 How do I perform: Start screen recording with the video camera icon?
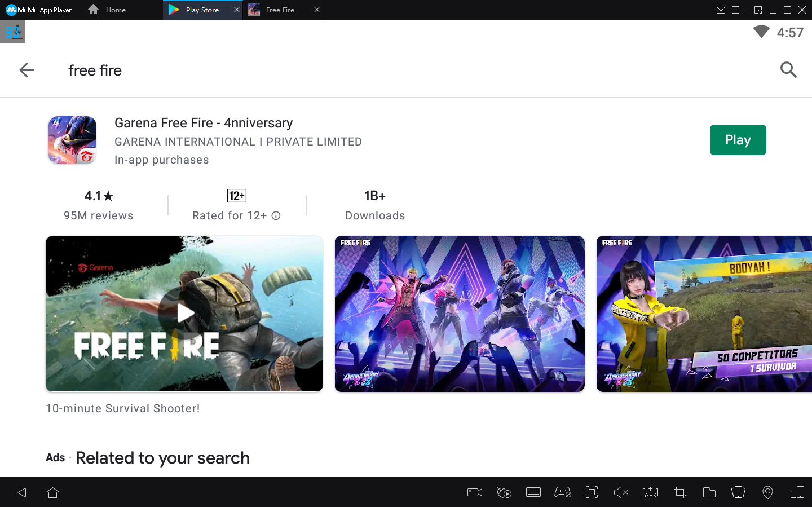click(x=474, y=492)
